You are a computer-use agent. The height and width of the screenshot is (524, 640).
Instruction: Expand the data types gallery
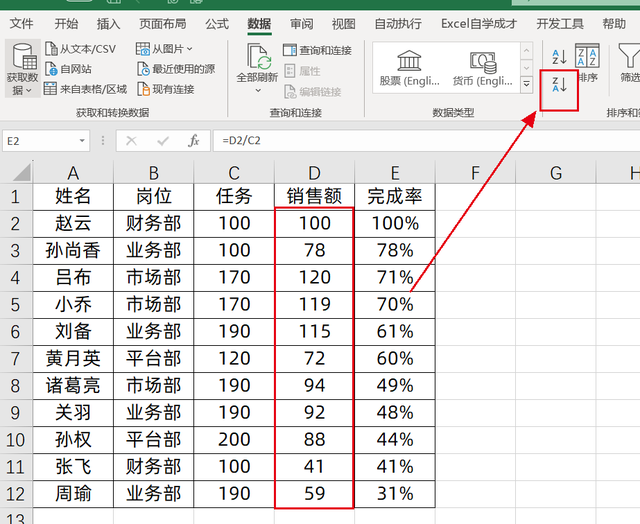pos(527,84)
